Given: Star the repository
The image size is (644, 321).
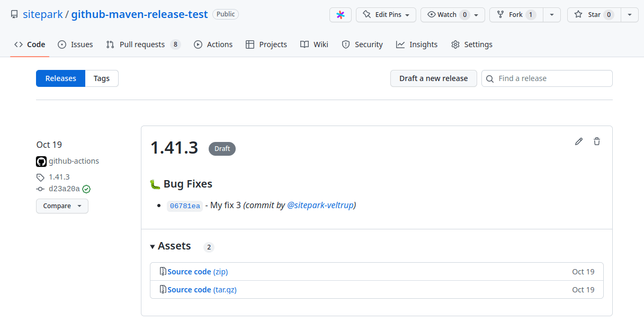Looking at the screenshot, I should coord(593,14).
